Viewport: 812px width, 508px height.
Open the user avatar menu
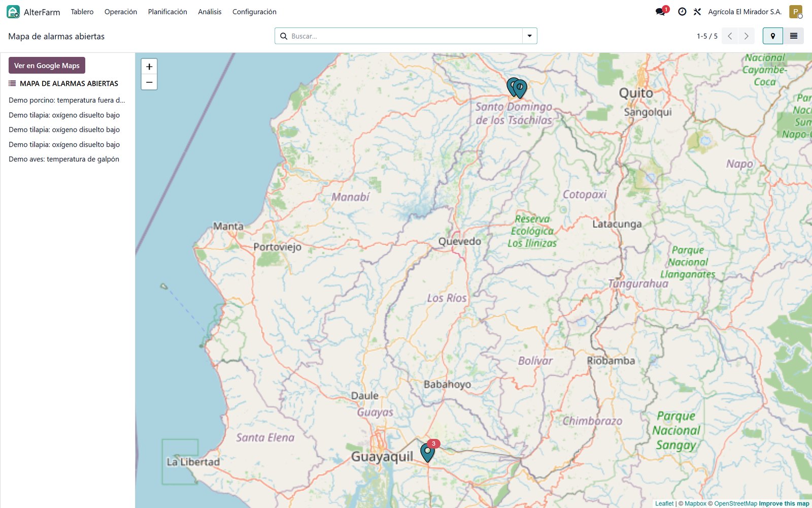(796, 12)
